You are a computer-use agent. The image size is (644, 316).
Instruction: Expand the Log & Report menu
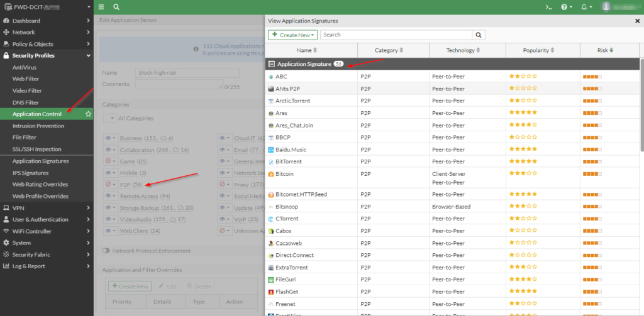pyautogui.click(x=47, y=266)
